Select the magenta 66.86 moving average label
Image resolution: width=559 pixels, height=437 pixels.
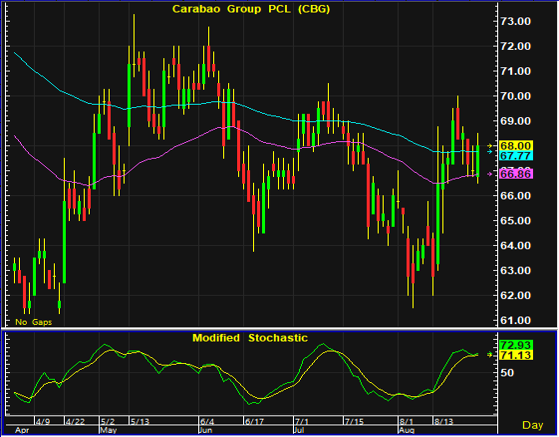516,174
